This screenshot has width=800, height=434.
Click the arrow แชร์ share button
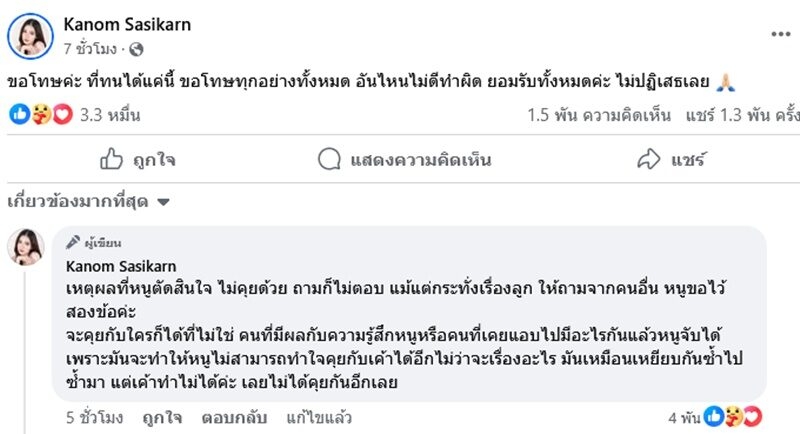tap(672, 158)
